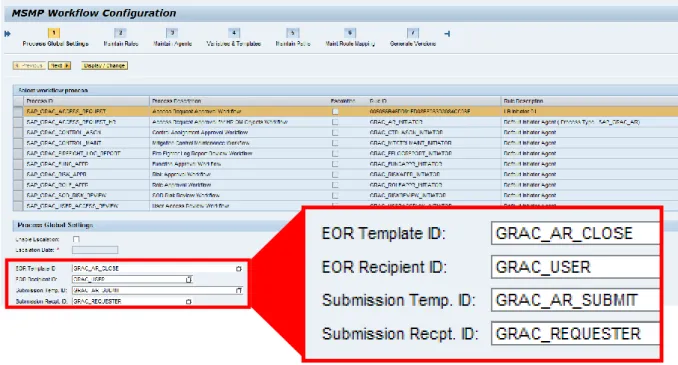The height and width of the screenshot is (365, 678).
Task: Check escalation for SAP_GRAC_ROLE_APPR row
Action: pyautogui.click(x=335, y=185)
